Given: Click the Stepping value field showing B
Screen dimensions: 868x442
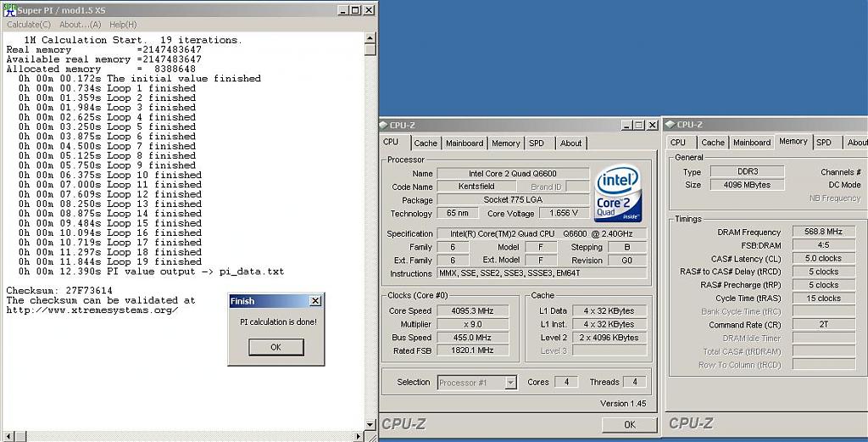Looking at the screenshot, I should tap(627, 247).
